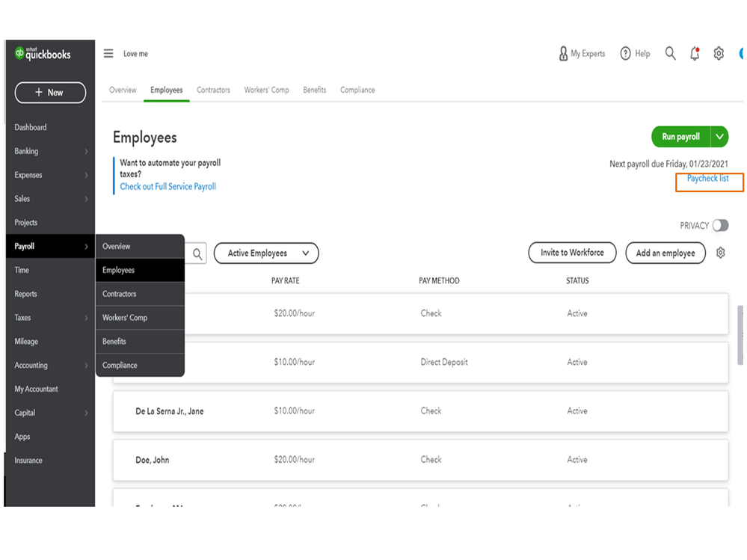Image resolution: width=747 pixels, height=560 pixels.
Task: Switch to the Contractors tab
Action: tap(213, 90)
